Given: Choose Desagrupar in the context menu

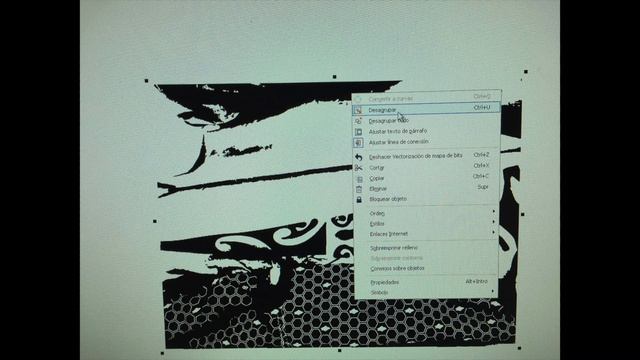Looking at the screenshot, I should pos(426,109).
